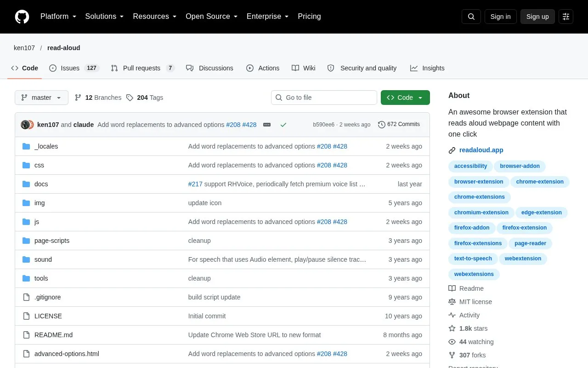Click the Go to file search field
This screenshot has height=368, width=588.
pos(324,98)
